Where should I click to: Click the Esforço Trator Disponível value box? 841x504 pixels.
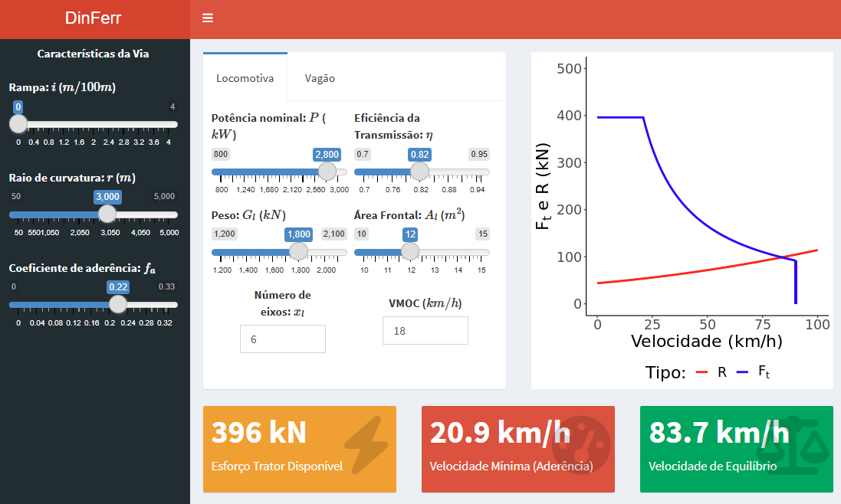(x=299, y=449)
